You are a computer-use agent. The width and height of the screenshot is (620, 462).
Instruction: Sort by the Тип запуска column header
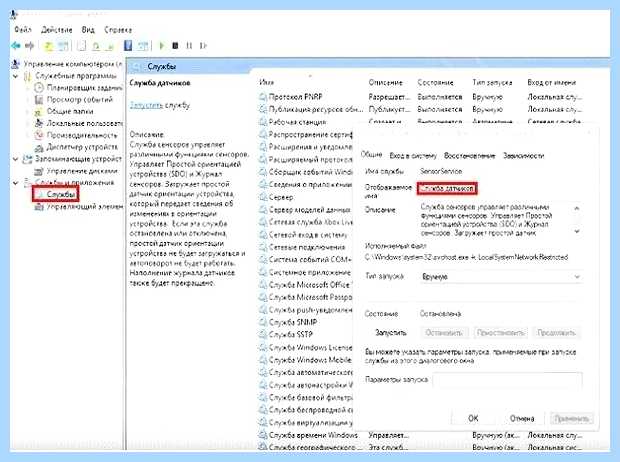(x=492, y=83)
